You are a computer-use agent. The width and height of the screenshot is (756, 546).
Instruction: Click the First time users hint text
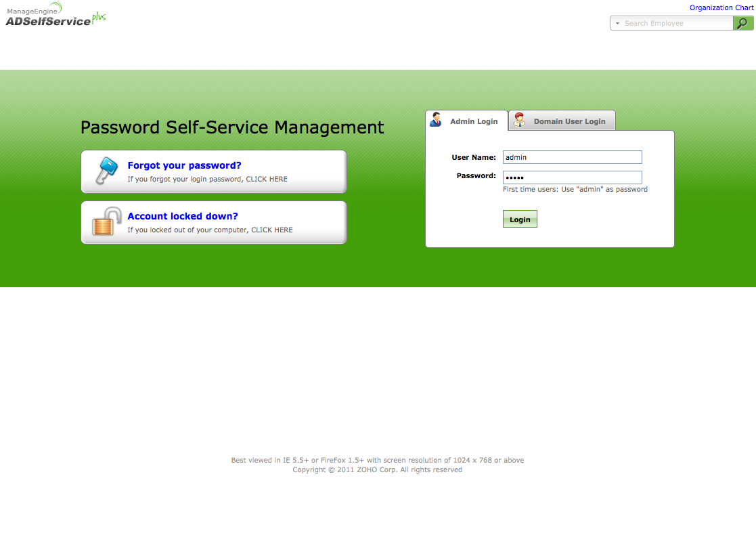tap(575, 189)
